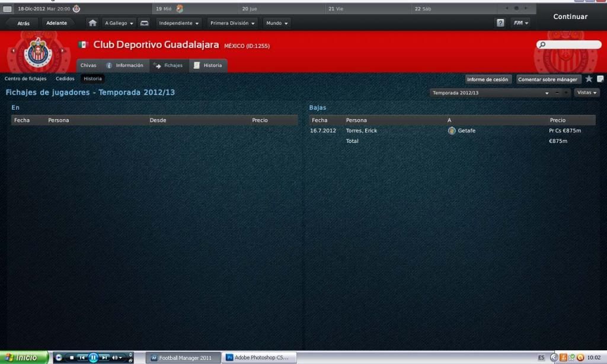Click into the club search field
The height and width of the screenshot is (364, 607).
568,45
